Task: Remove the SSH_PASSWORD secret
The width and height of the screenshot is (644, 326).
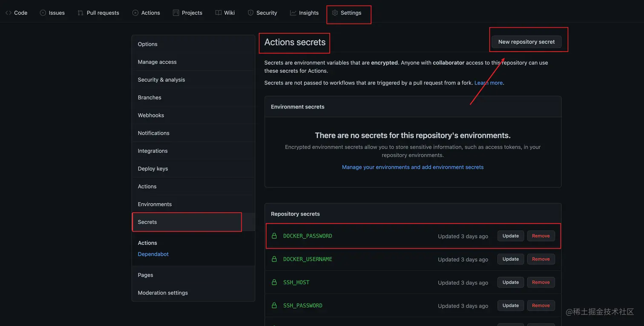Action: click(x=541, y=306)
